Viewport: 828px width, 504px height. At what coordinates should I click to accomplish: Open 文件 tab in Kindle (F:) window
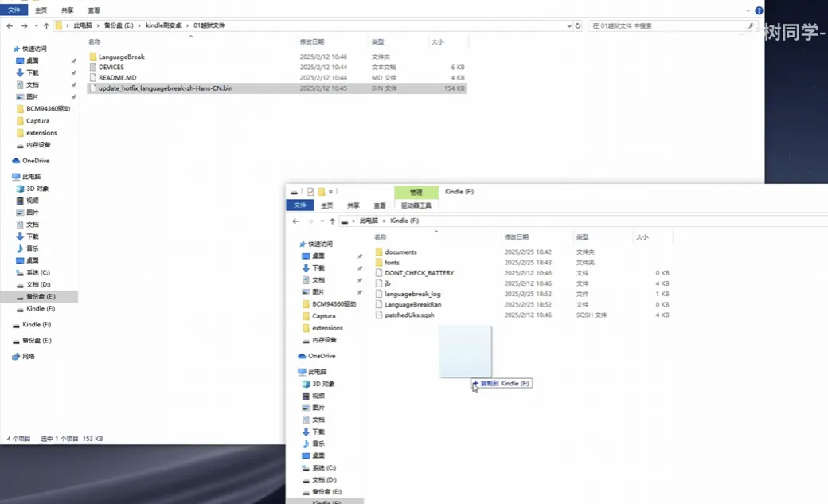pos(300,205)
